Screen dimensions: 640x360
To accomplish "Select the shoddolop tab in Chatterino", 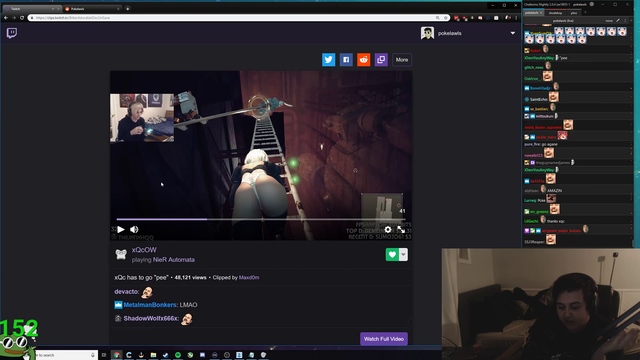I will [555, 13].
